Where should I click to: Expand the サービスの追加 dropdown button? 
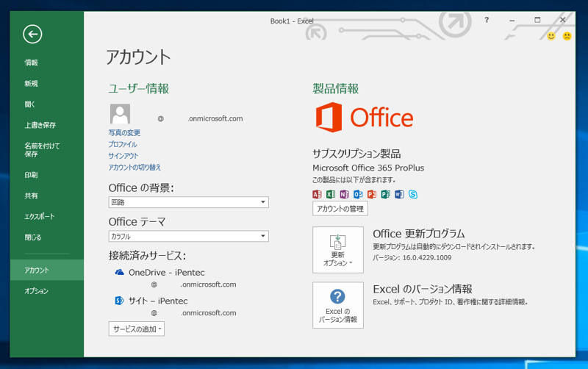[137, 329]
